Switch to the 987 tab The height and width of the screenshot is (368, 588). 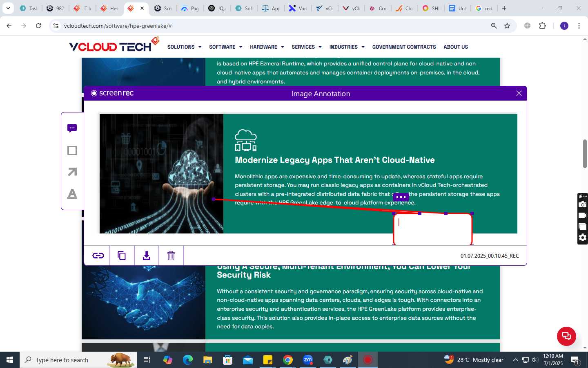pos(55,8)
